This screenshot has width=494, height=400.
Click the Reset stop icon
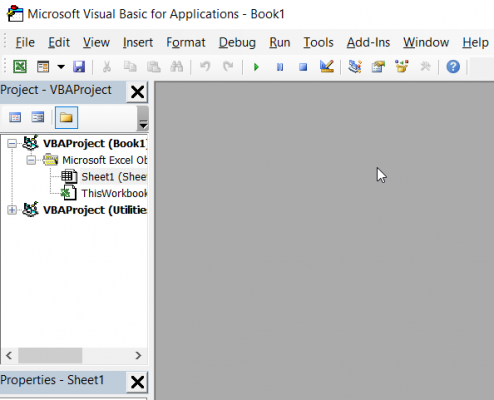coord(303,67)
